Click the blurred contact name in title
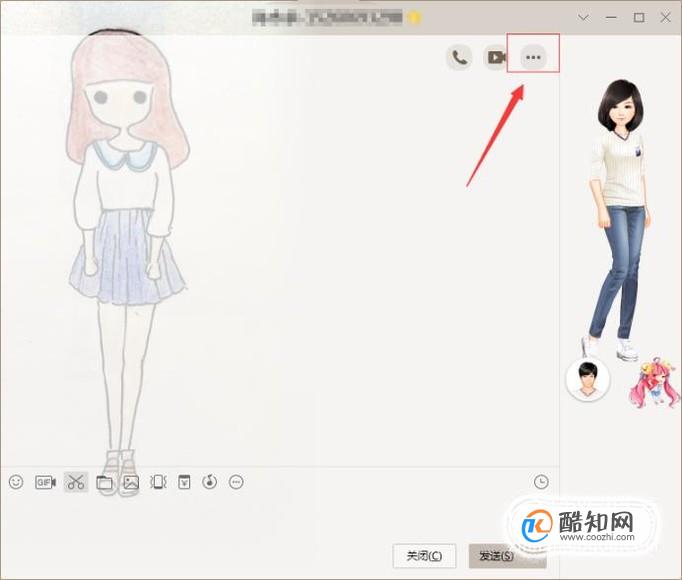Viewport: 682px width, 580px height. tap(327, 17)
